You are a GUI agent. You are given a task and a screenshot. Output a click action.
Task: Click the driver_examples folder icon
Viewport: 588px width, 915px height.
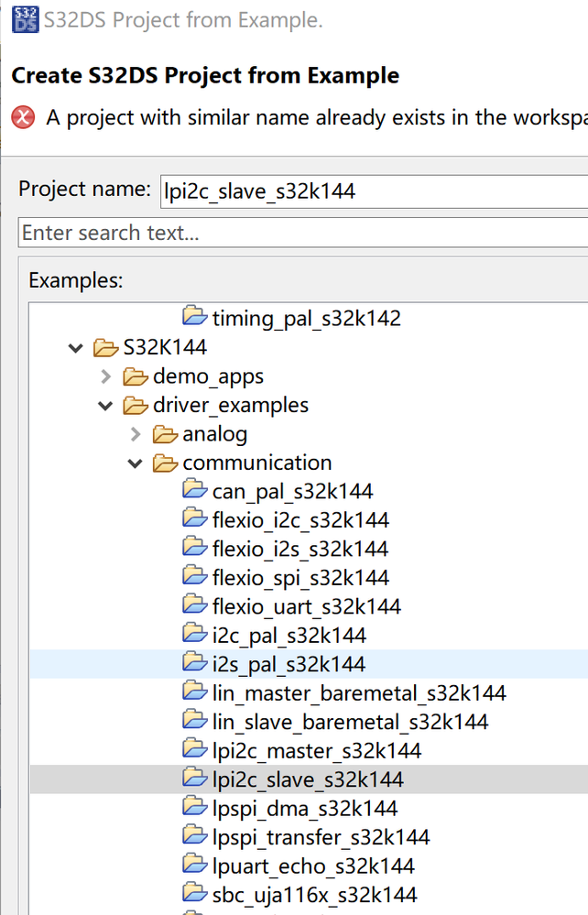(136, 406)
